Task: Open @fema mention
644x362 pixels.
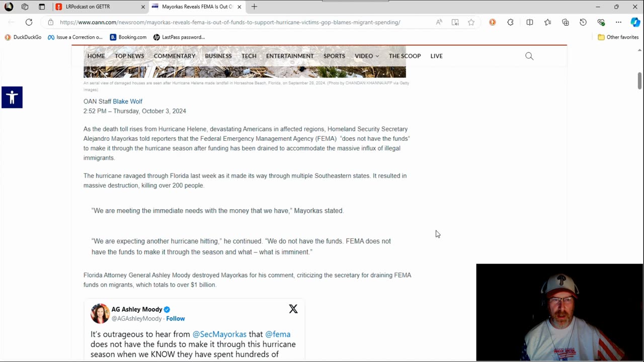Action: [x=278, y=334]
